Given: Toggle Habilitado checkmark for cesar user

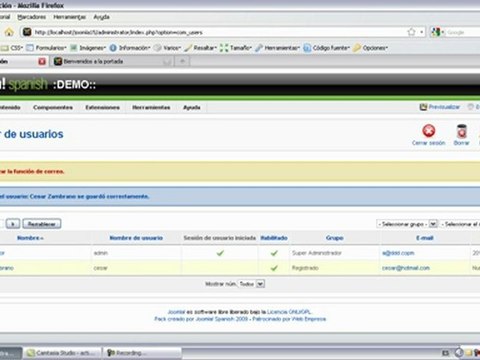Looking at the screenshot, I should click(274, 268).
